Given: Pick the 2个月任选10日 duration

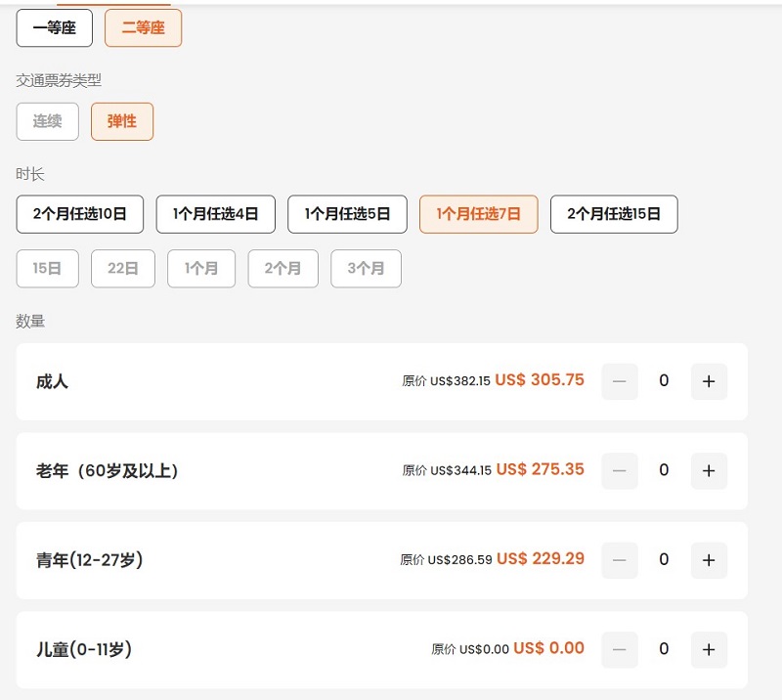Looking at the screenshot, I should (x=80, y=214).
